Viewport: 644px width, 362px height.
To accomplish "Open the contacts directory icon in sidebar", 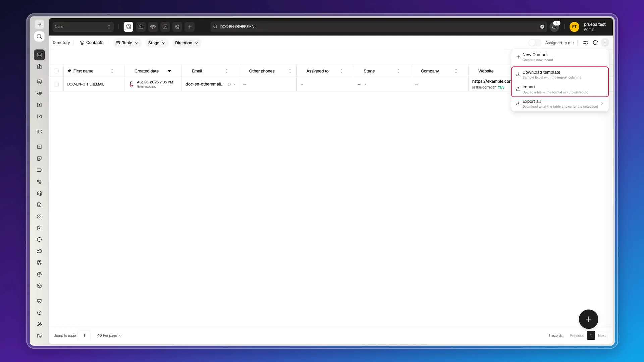I will click(x=39, y=55).
